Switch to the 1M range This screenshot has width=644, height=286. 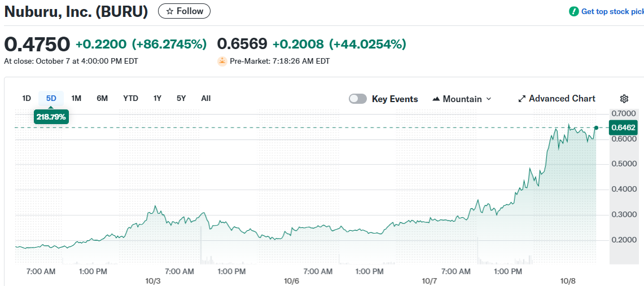(76, 98)
